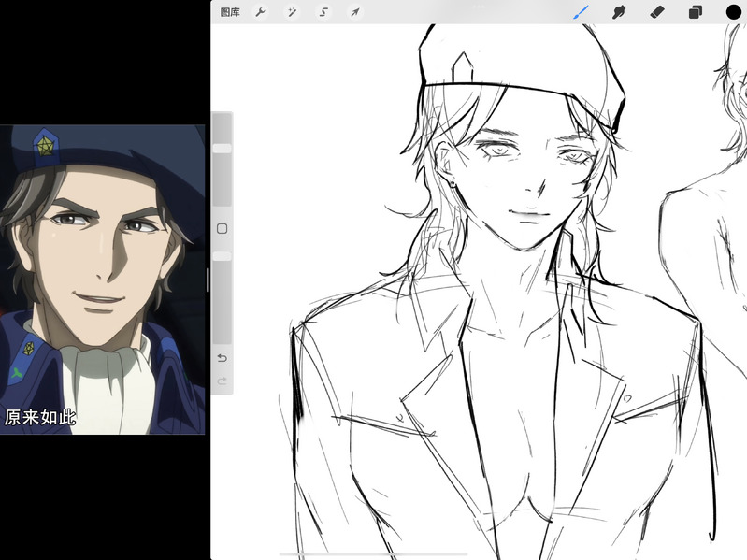Undo the last stroke
Viewport: 747px width, 560px height.
coord(222,358)
